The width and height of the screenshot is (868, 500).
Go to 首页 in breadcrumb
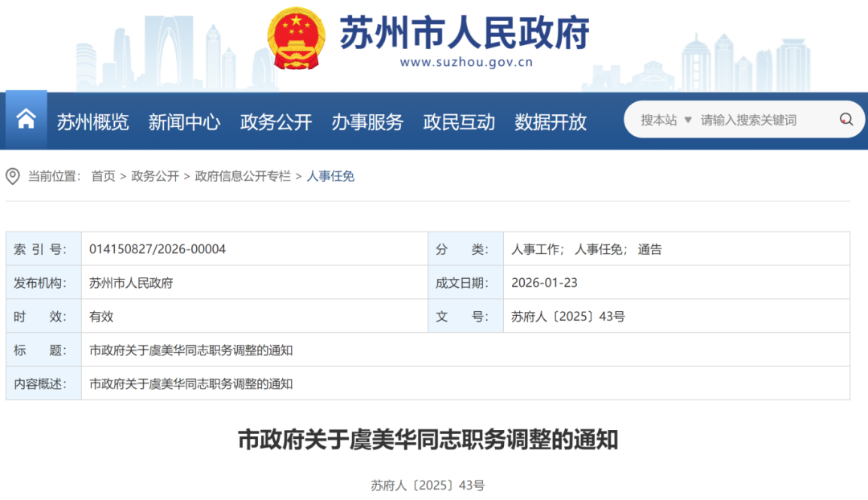click(x=103, y=176)
